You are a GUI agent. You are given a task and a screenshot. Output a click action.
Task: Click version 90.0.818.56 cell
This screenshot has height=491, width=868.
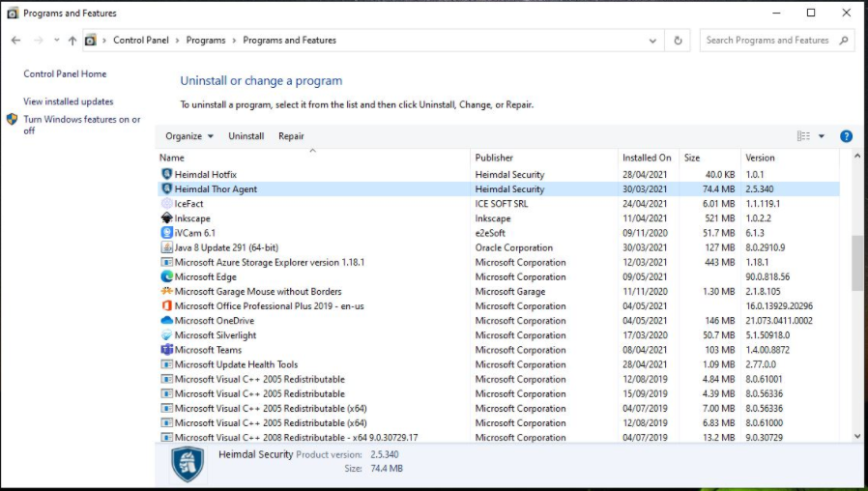tap(767, 276)
